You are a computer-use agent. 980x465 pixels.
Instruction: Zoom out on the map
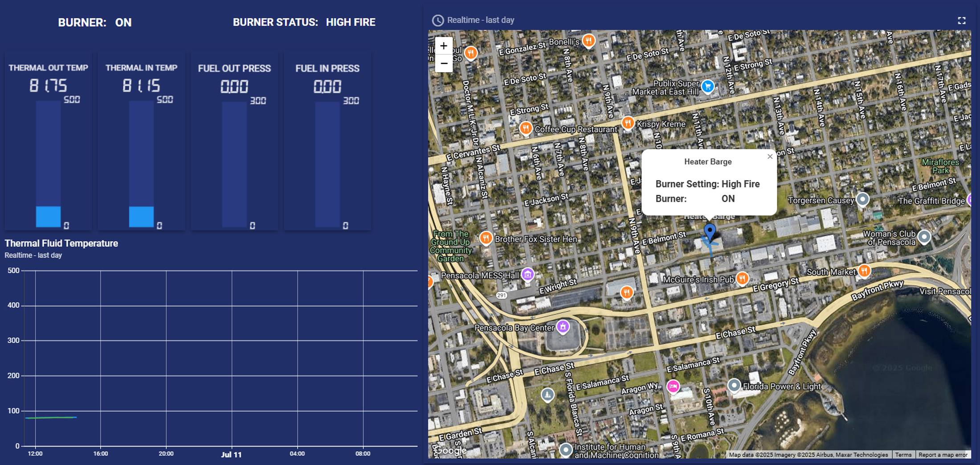(444, 64)
